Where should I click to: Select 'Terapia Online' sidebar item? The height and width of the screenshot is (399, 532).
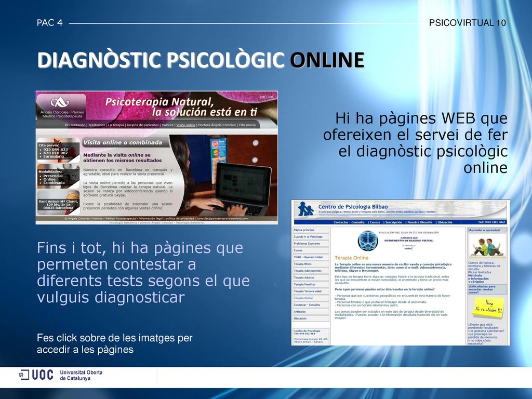311,298
